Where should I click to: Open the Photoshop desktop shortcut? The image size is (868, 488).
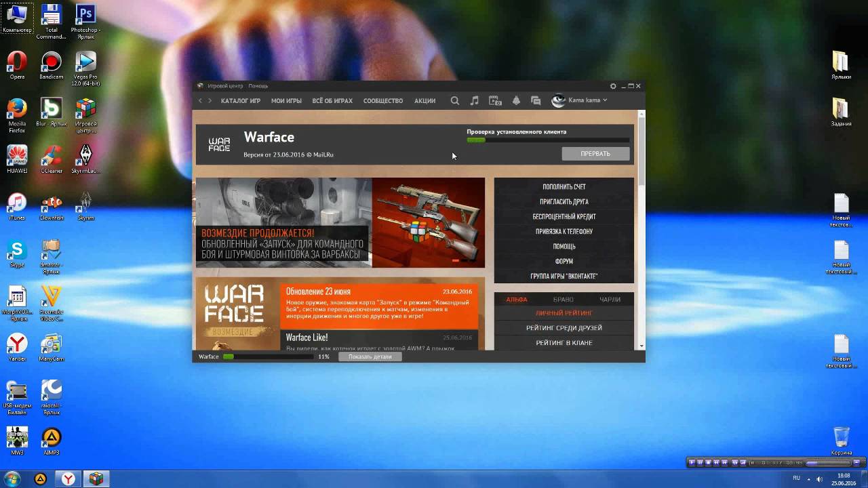[85, 22]
